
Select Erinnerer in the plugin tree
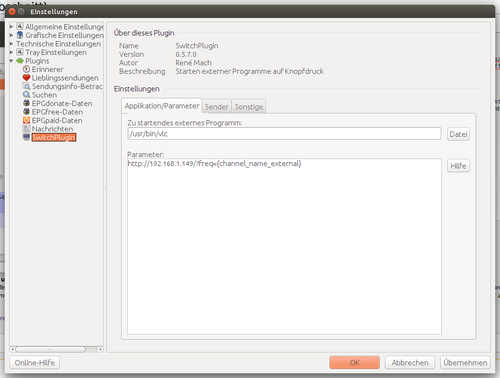(47, 69)
